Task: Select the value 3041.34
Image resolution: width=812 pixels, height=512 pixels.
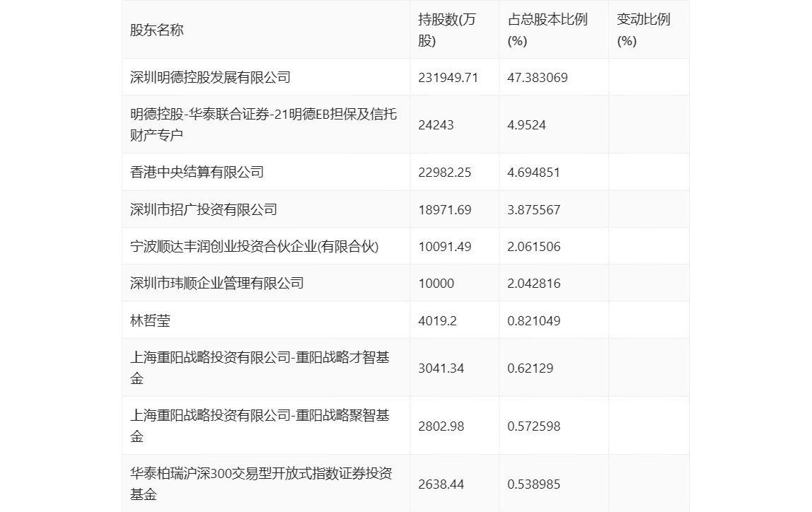Action: 441,368
